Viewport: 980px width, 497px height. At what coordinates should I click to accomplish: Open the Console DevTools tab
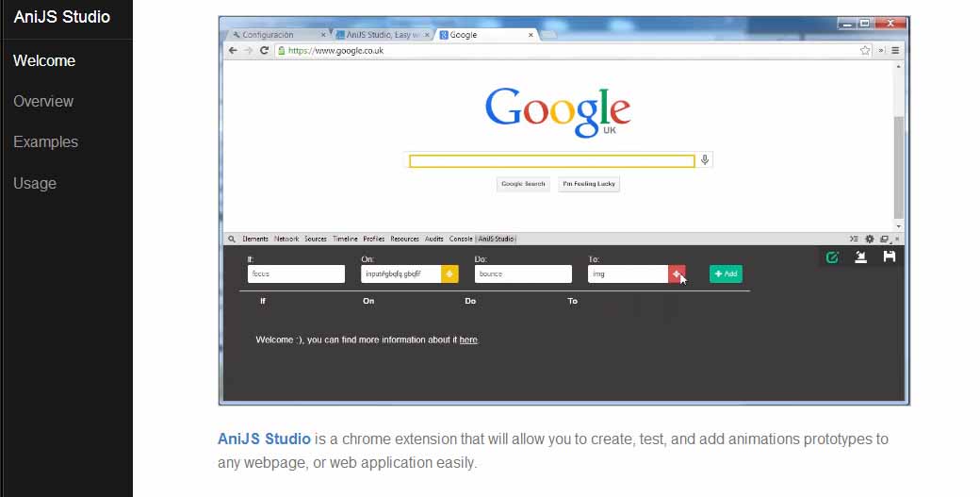[461, 239]
